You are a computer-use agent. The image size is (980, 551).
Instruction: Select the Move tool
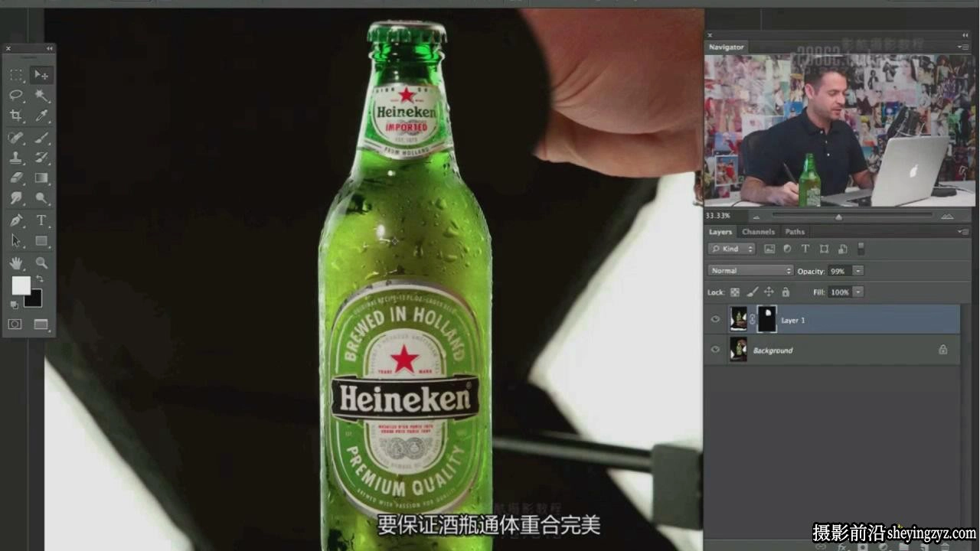click(x=41, y=75)
